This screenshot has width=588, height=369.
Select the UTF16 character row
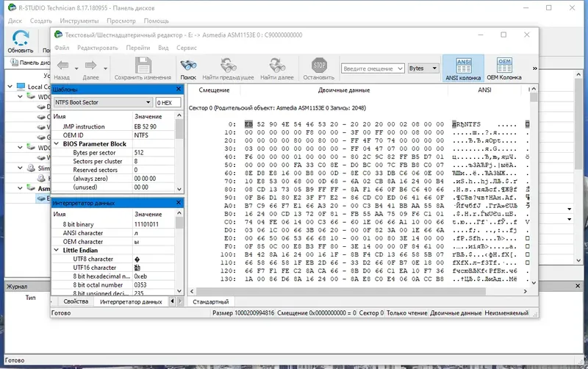coord(113,268)
